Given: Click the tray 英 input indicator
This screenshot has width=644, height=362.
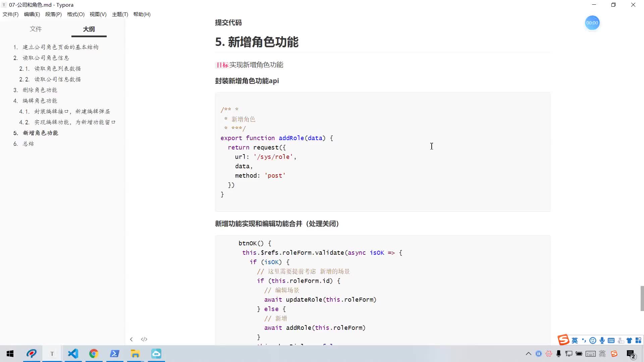Looking at the screenshot, I should [x=602, y=354].
